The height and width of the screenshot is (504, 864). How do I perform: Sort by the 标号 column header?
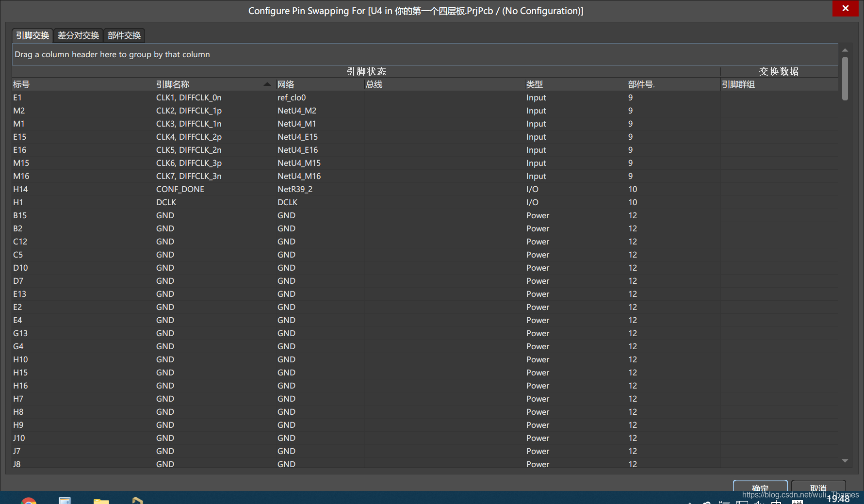click(83, 84)
